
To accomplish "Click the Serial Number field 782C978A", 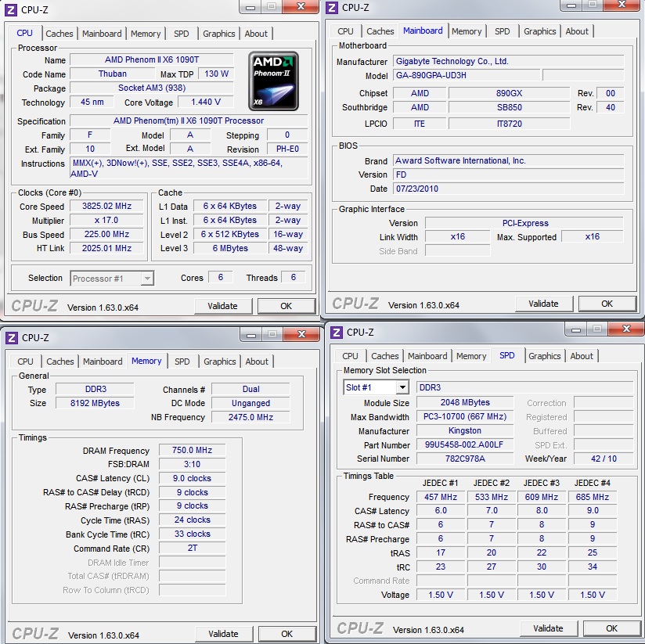I will coord(465,459).
